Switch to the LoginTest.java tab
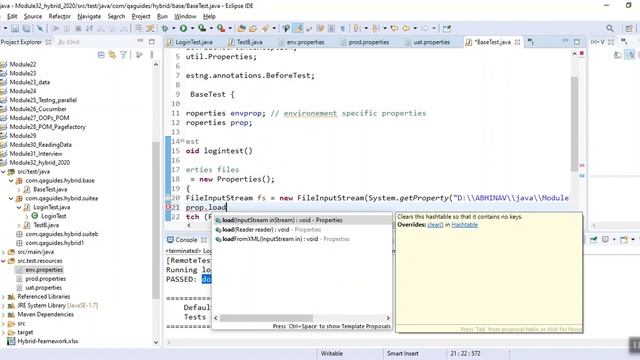This screenshot has width=640, height=360. [190, 42]
